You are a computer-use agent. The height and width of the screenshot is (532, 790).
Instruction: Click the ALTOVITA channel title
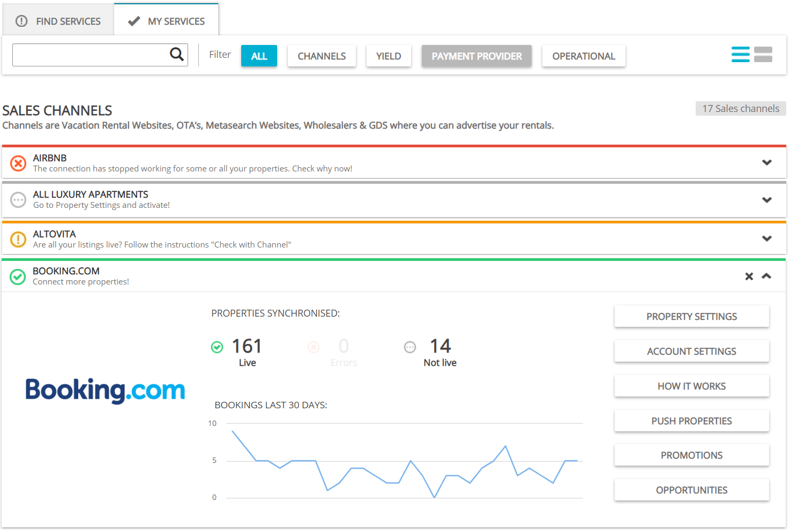click(x=54, y=234)
